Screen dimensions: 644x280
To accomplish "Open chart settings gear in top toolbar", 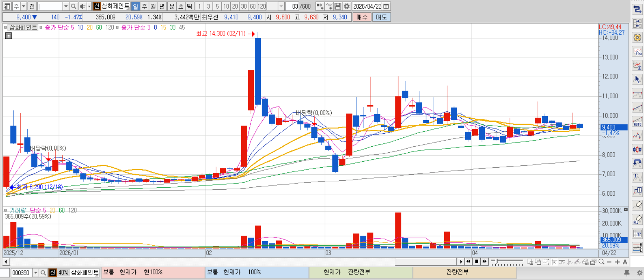I will click(x=347, y=6).
